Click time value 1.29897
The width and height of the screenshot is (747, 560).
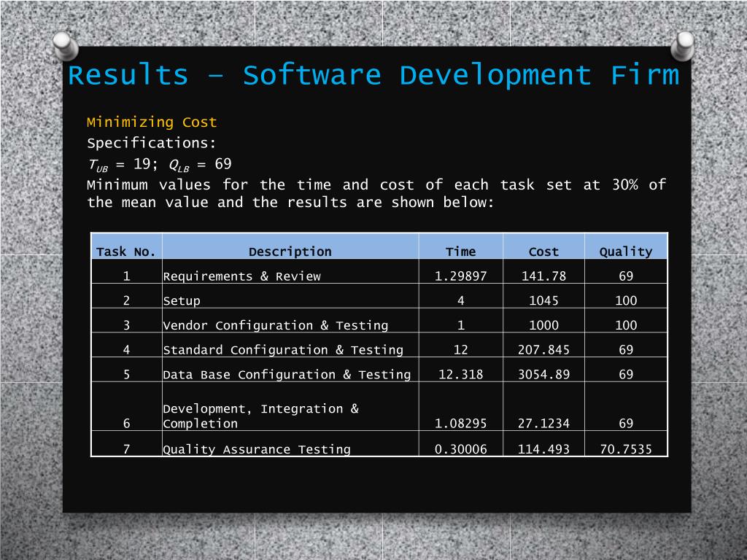[x=461, y=276]
